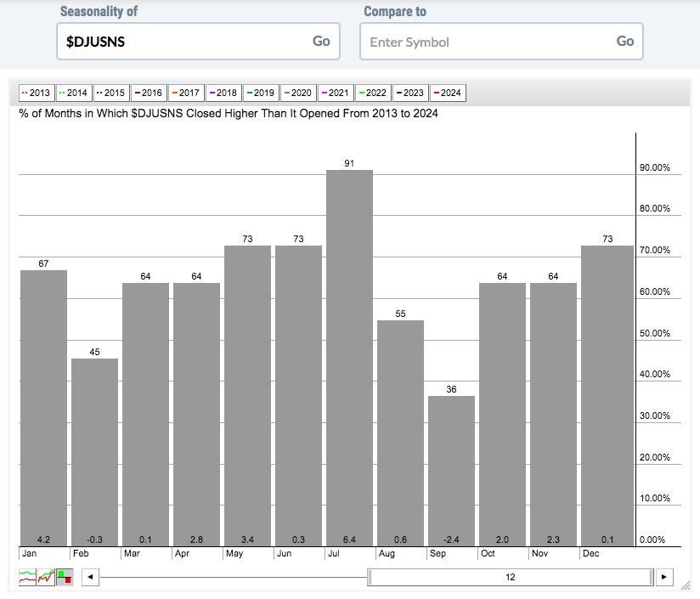
Task: Toggle the 2018 year legend entry
Action: tap(223, 93)
